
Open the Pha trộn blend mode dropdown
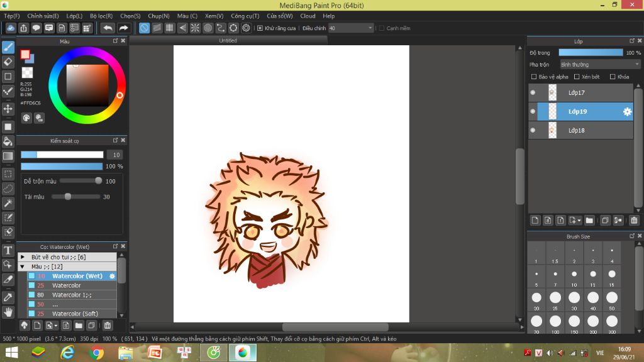600,65
